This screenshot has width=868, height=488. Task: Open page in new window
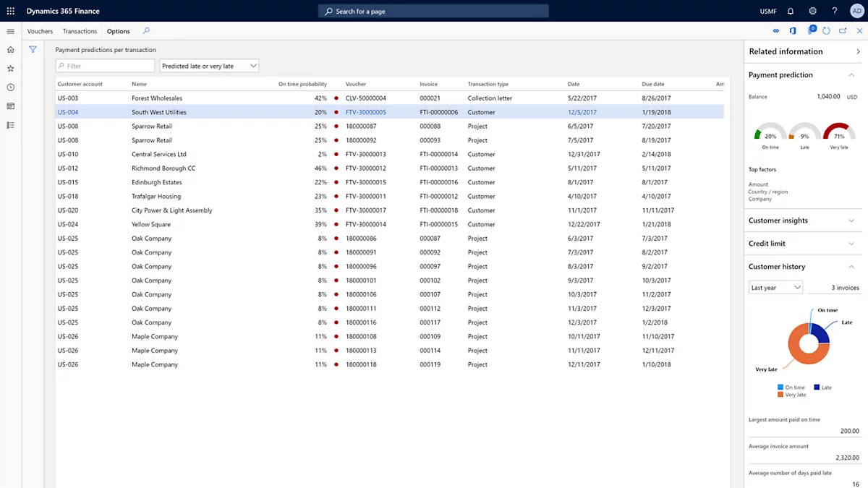click(x=843, y=31)
